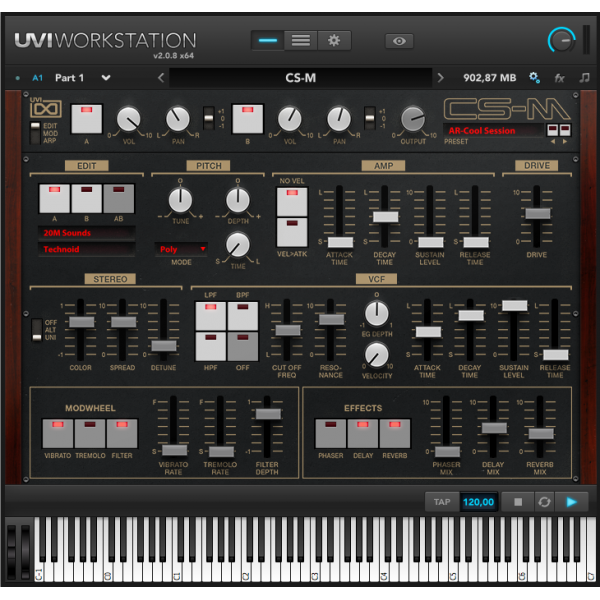This screenshot has width=600, height=600.
Task: Open the 20M Sounds category selector
Action: [x=86, y=233]
